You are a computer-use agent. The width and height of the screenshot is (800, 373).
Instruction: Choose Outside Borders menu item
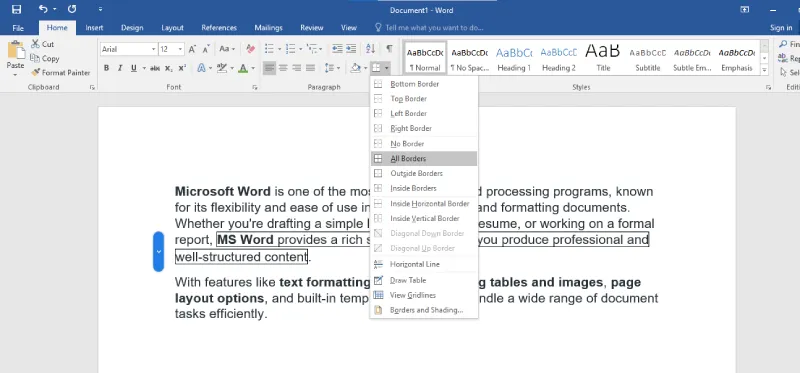[x=424, y=173]
